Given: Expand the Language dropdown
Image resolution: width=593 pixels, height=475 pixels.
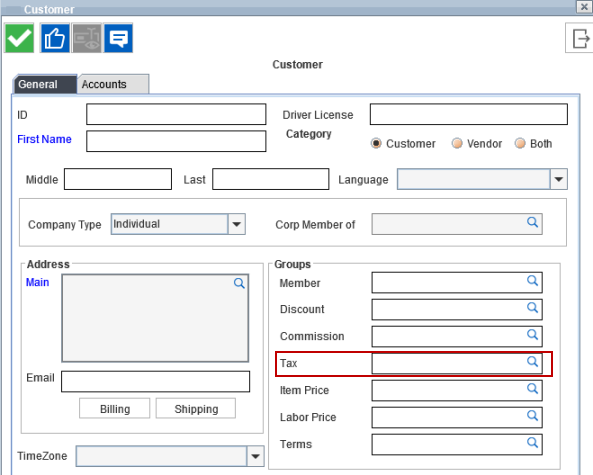Looking at the screenshot, I should 559,179.
